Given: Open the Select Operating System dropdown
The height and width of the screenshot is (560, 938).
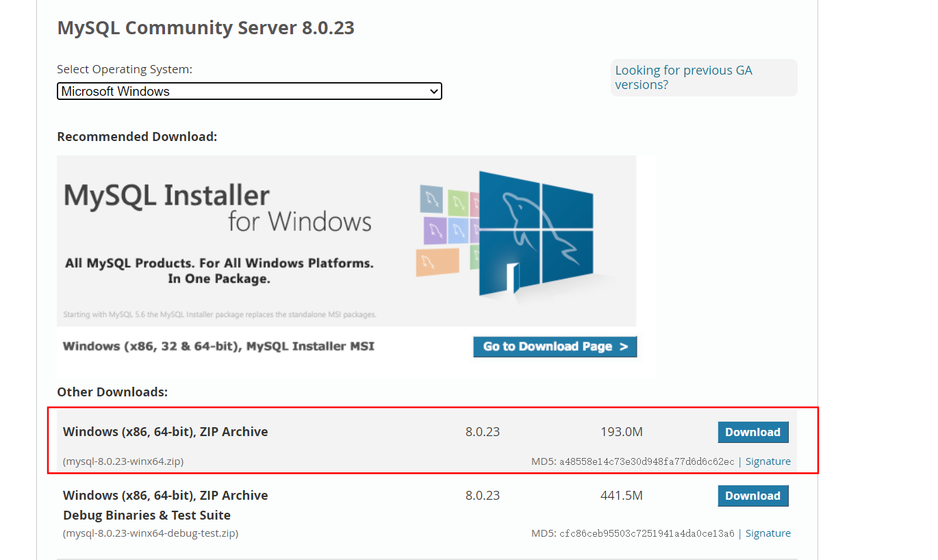Looking at the screenshot, I should (x=249, y=91).
